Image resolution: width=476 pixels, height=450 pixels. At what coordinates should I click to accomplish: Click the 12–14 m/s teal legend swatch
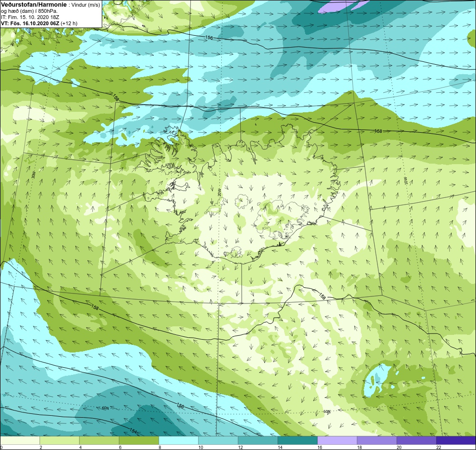pyautogui.click(x=258, y=440)
